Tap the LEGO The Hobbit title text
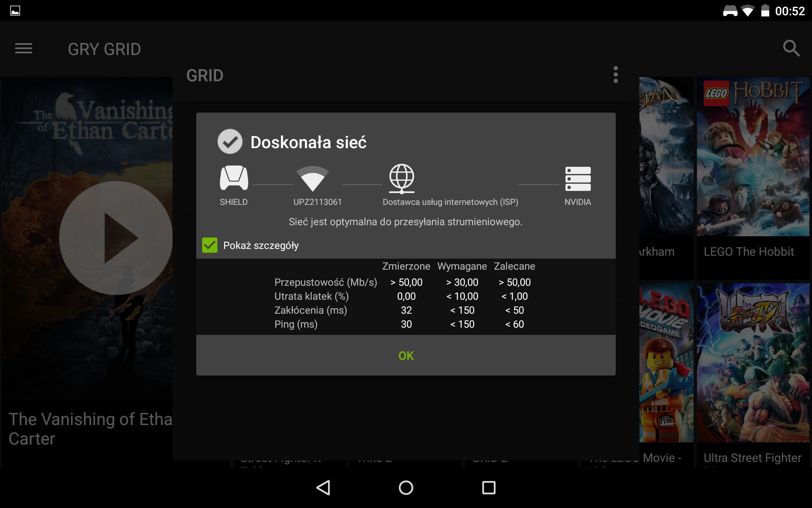 pyautogui.click(x=749, y=252)
